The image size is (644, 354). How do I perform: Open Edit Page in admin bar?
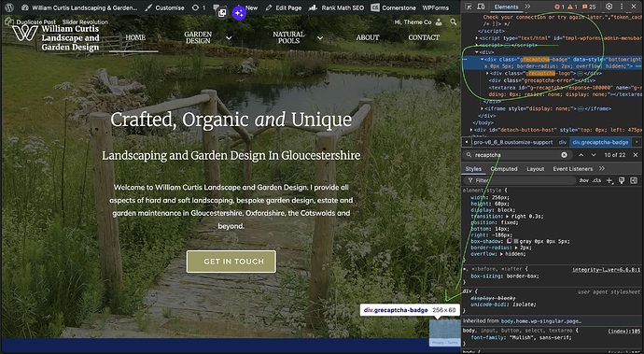(x=284, y=7)
